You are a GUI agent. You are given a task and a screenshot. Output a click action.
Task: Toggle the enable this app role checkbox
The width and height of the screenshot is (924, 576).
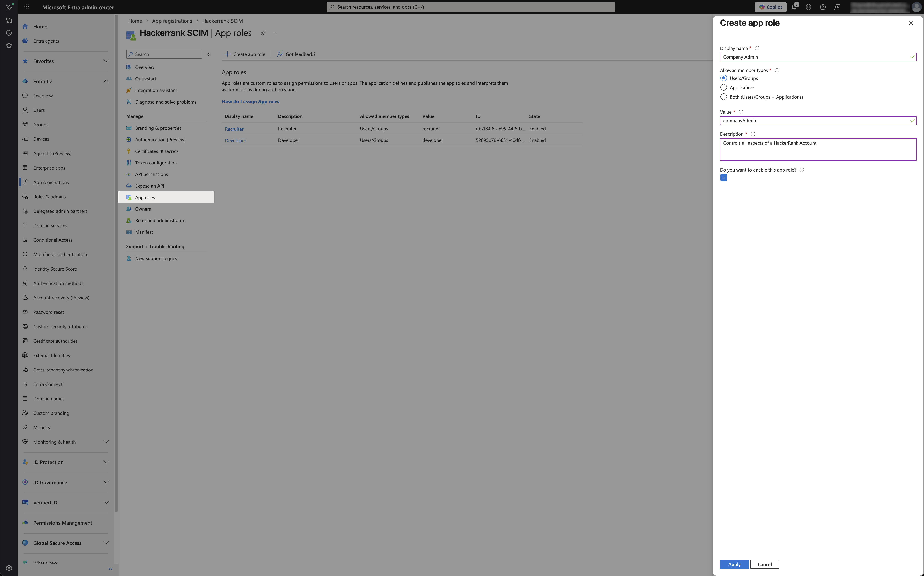723,177
